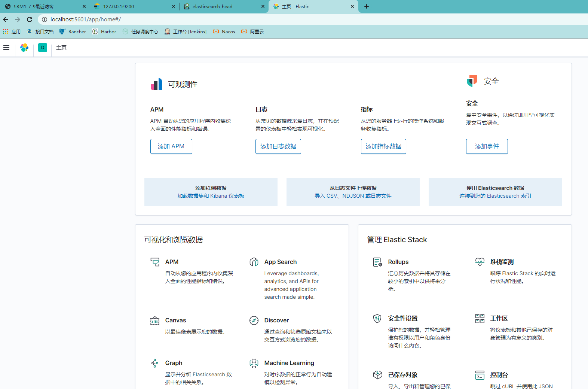This screenshot has height=389, width=588.
Task: Click the Machine Learning icon
Action: 254,363
